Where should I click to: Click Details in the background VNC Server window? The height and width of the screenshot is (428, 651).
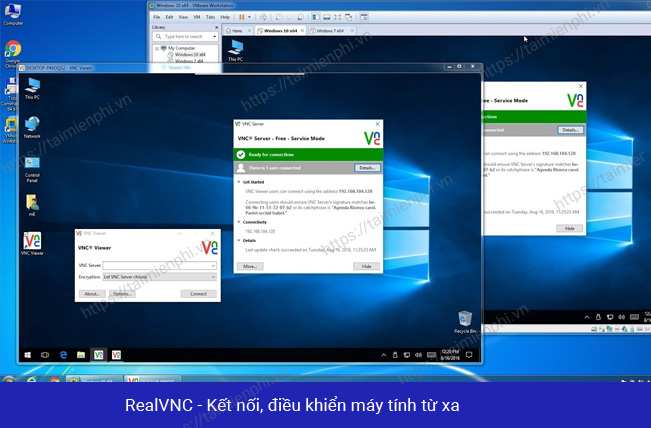click(570, 130)
